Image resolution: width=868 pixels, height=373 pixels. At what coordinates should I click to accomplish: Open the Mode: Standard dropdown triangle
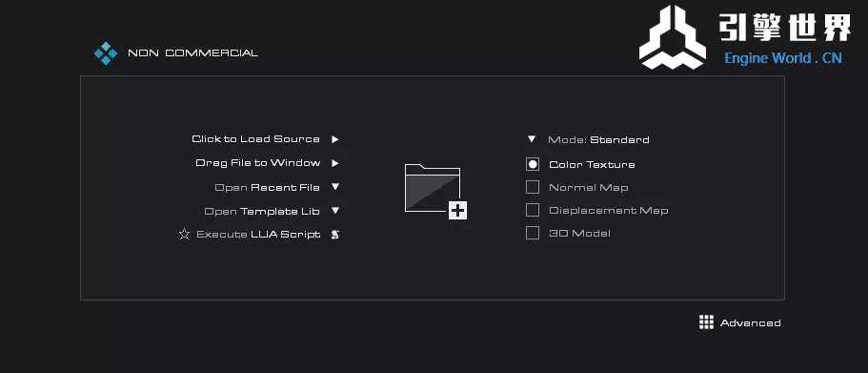point(532,139)
